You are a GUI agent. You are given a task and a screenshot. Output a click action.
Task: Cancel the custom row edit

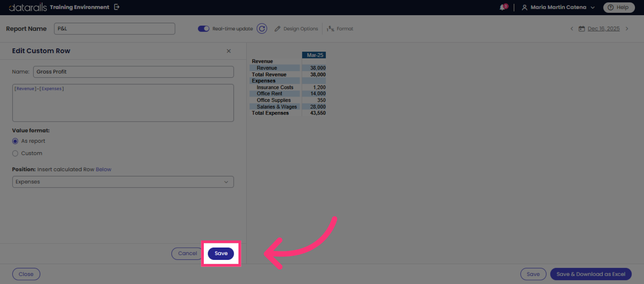[x=187, y=253]
